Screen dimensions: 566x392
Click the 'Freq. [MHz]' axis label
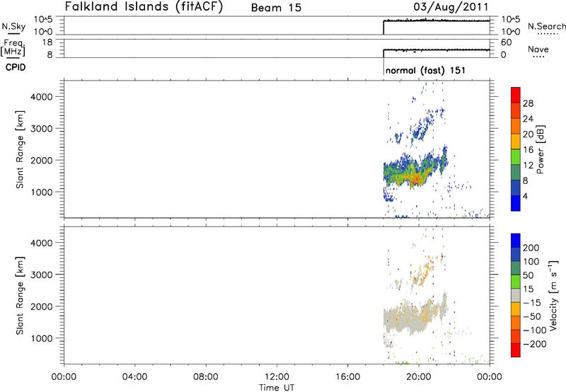tap(13, 48)
